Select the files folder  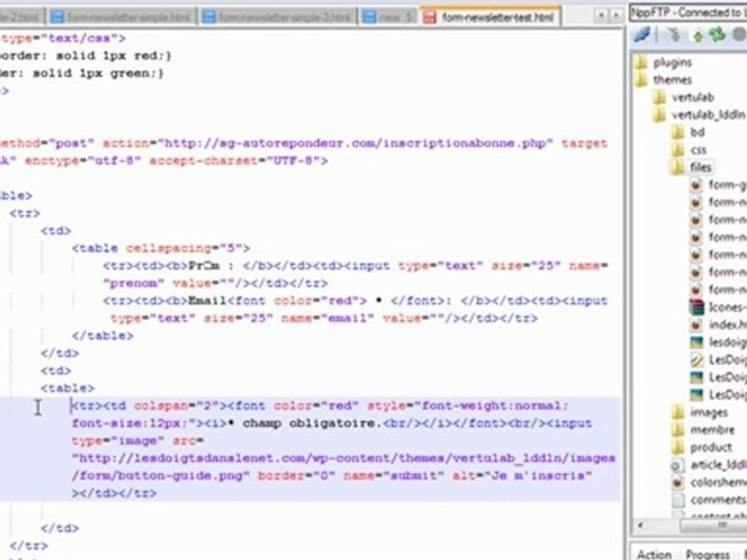pos(700,167)
